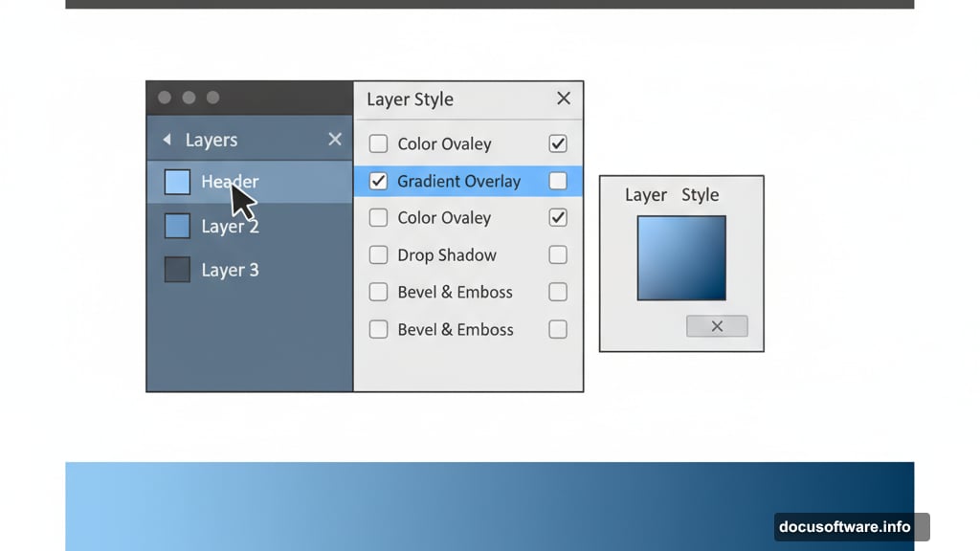Click the gradient preview in small Layer Style panel
This screenshot has width=980, height=551.
coord(680,258)
